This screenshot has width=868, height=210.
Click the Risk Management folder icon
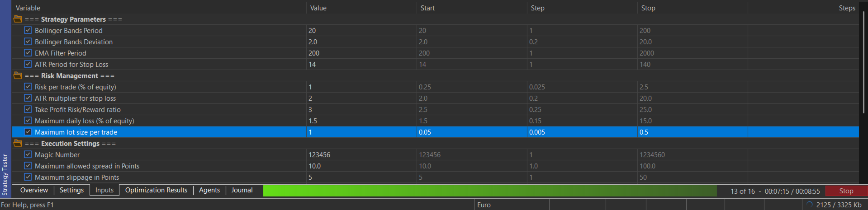click(x=18, y=75)
